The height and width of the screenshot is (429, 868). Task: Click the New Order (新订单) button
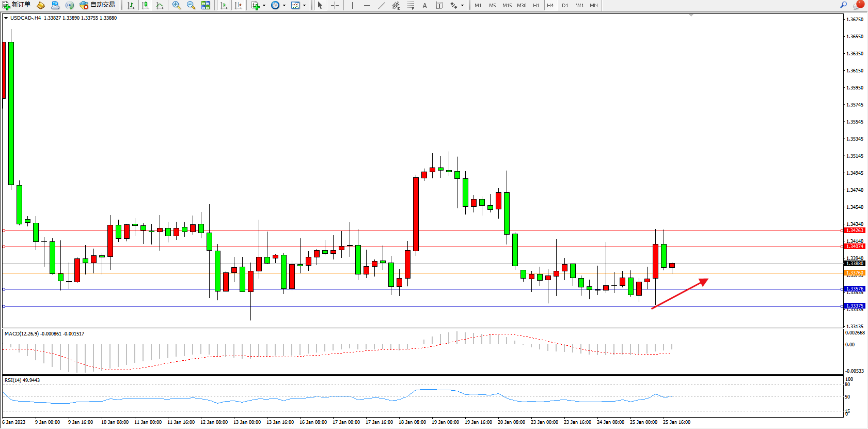pos(17,5)
